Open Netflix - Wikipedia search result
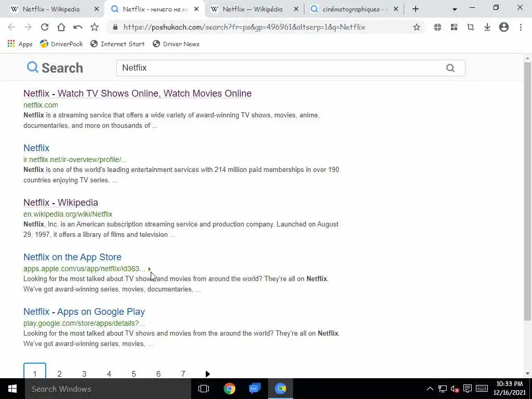The image size is (532, 399). coord(61,203)
